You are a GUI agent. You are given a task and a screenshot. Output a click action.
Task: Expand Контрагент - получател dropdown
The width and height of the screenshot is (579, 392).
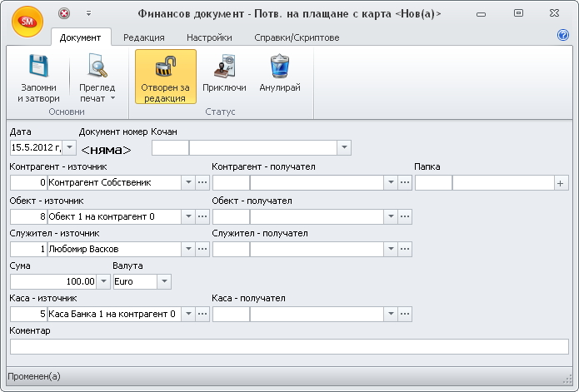[x=391, y=182]
